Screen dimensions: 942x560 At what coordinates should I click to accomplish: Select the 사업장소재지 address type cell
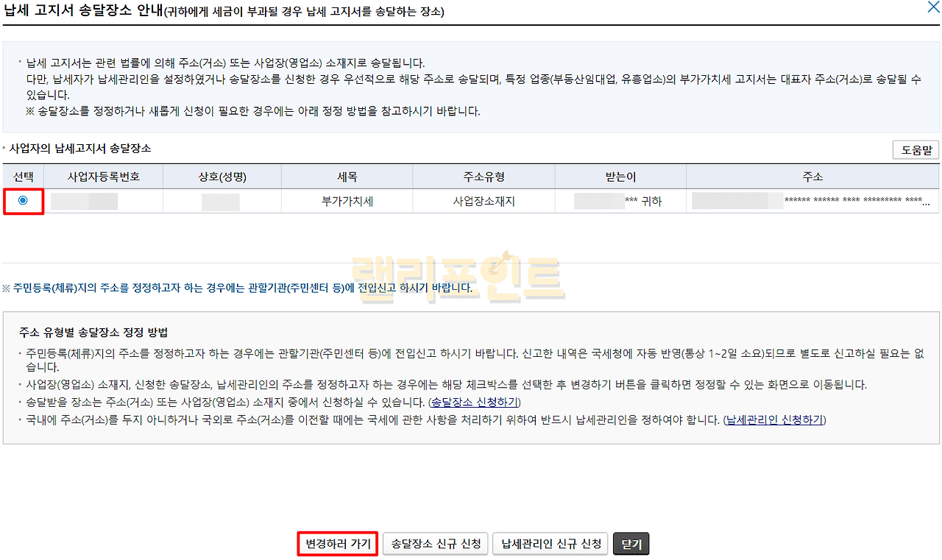[484, 201]
